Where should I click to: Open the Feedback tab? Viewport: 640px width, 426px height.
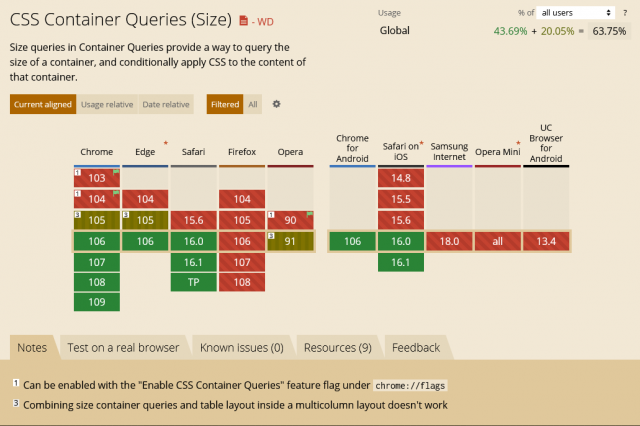416,348
